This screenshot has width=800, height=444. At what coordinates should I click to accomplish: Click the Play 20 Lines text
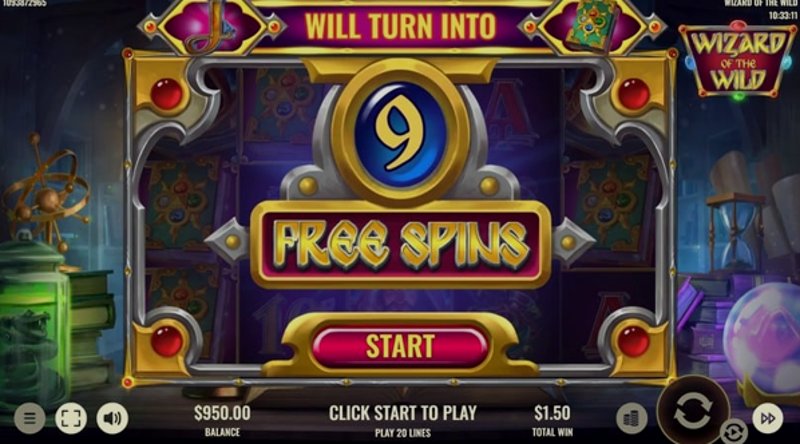click(403, 433)
